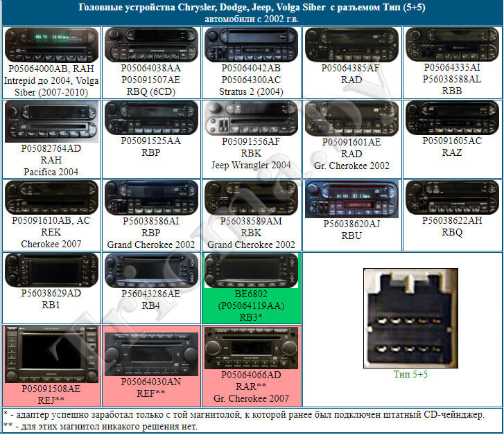Open the Cherokee 2007 REK radio image
504x435 pixels.
coord(51,197)
